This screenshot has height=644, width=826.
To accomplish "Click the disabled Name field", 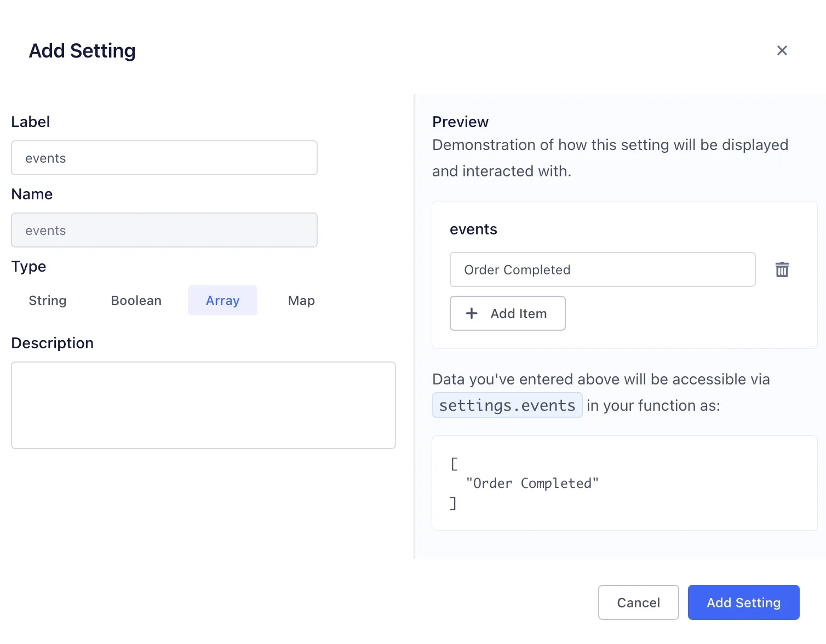I will click(164, 230).
